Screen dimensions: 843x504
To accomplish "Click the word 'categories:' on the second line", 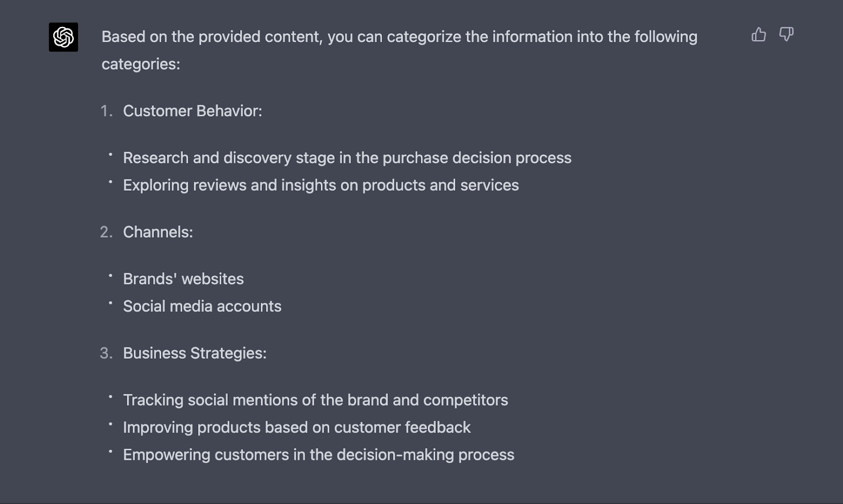I will pos(141,64).
